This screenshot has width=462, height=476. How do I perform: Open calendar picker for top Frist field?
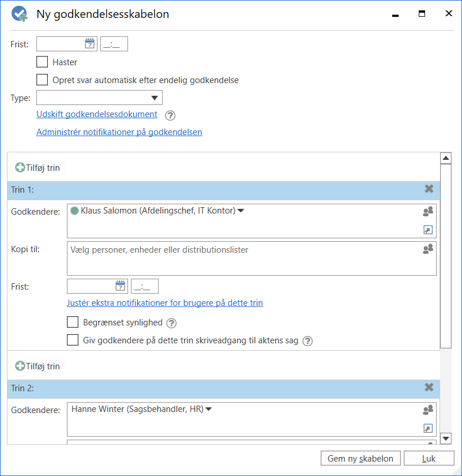[90, 44]
